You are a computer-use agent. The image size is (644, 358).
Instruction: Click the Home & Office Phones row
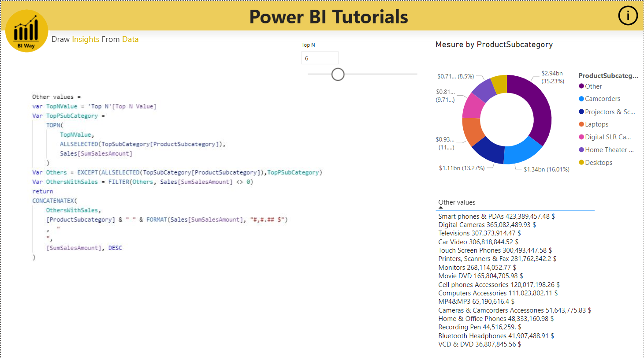coord(496,319)
